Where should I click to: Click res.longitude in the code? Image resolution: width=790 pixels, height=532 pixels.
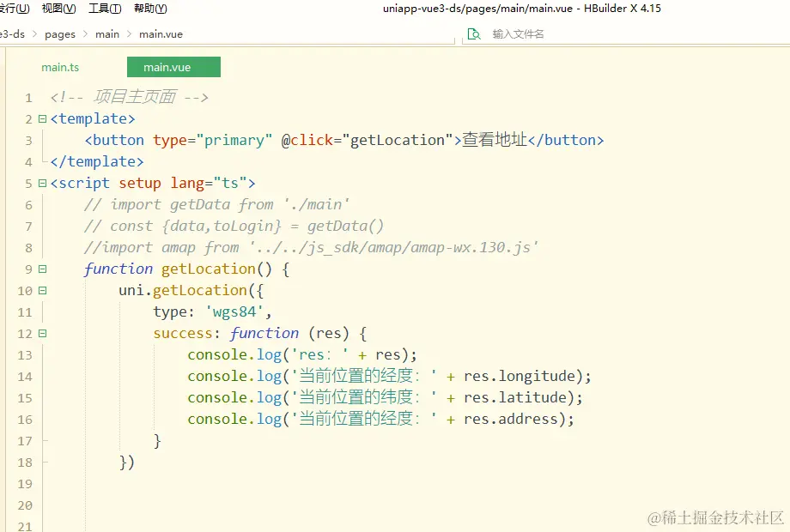tap(520, 377)
